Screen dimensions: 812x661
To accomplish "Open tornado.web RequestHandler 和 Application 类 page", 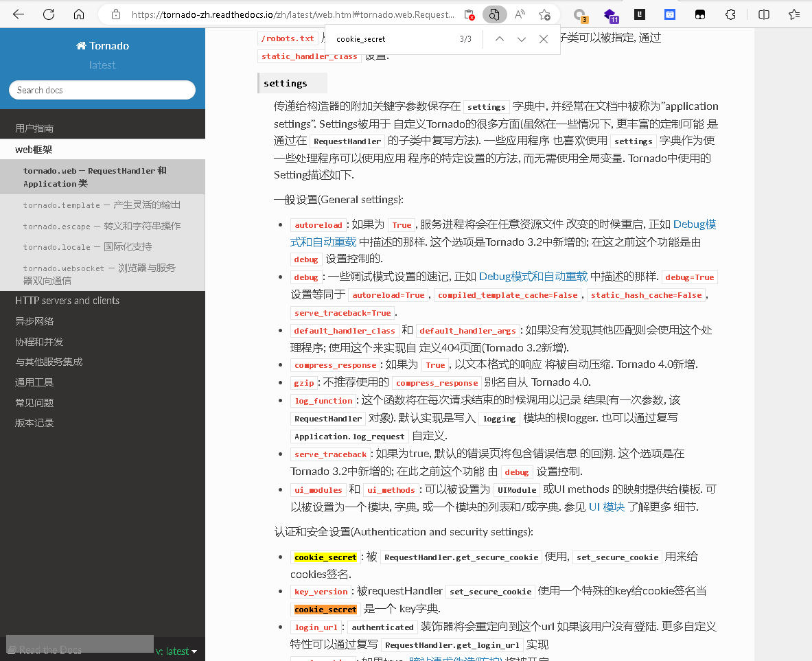I will (102, 177).
